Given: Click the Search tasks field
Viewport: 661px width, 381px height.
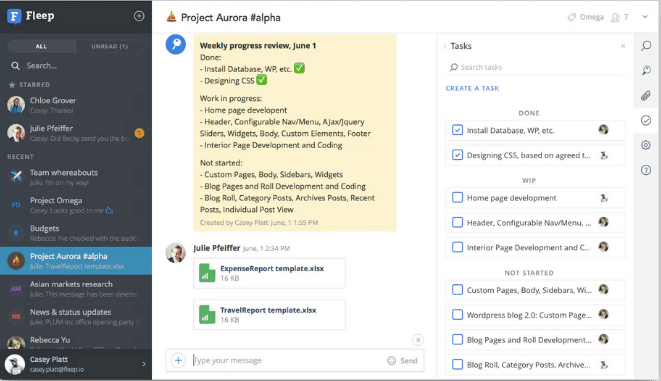Looking at the screenshot, I should [535, 67].
